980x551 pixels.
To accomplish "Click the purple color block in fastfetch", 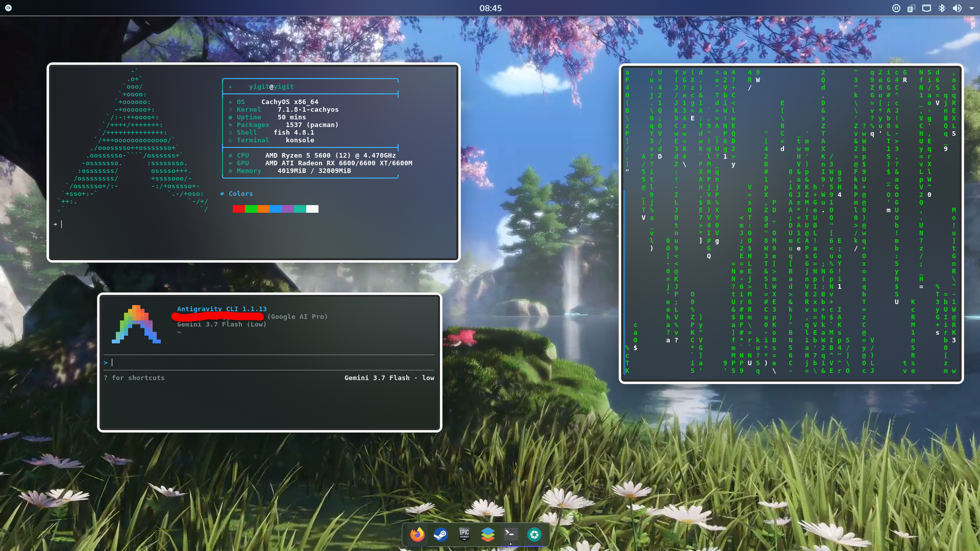I will (287, 209).
